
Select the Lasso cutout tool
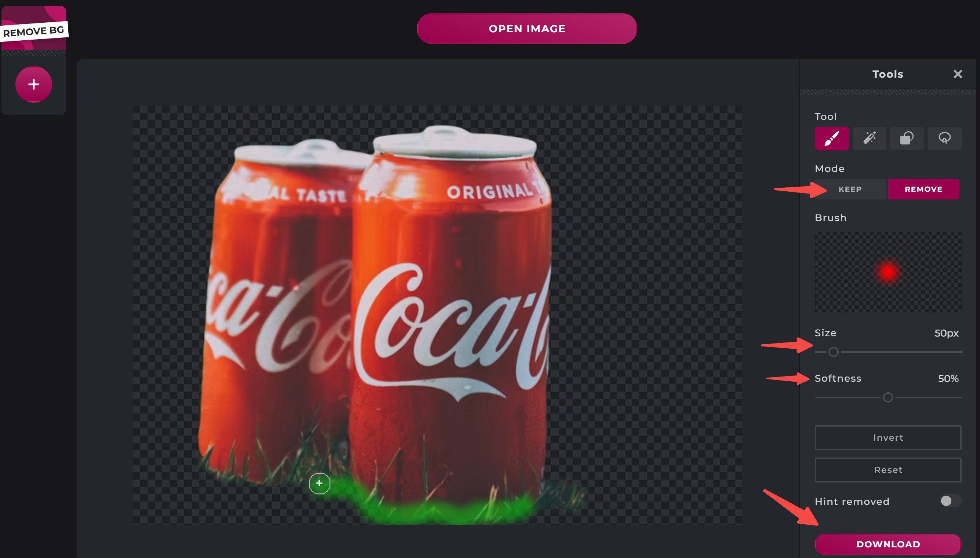pyautogui.click(x=944, y=138)
